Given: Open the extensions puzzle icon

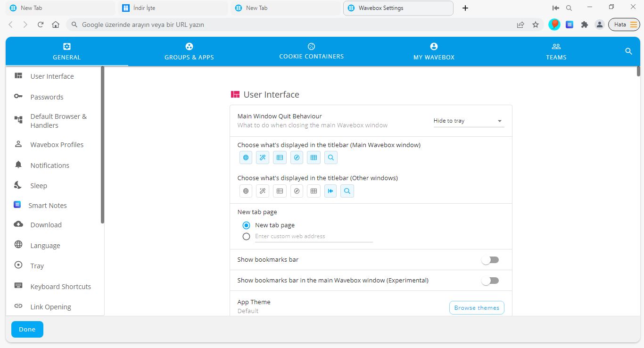Looking at the screenshot, I should [x=585, y=25].
